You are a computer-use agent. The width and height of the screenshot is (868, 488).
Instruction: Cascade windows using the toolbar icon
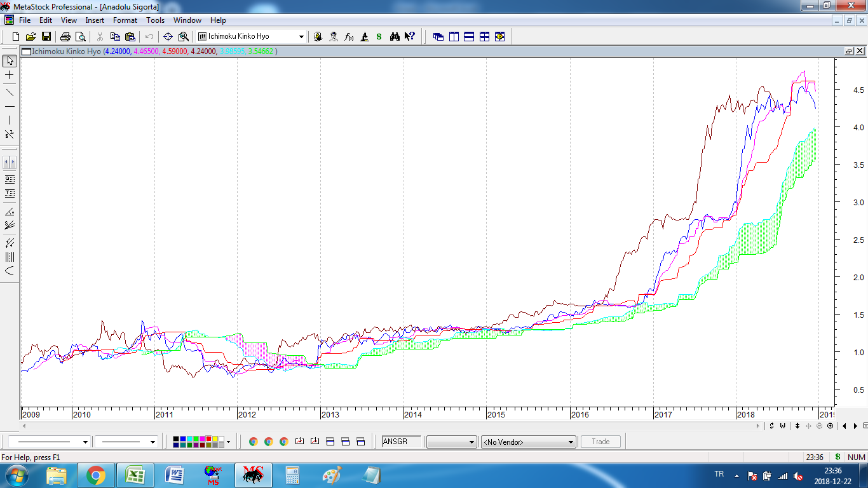click(x=438, y=37)
